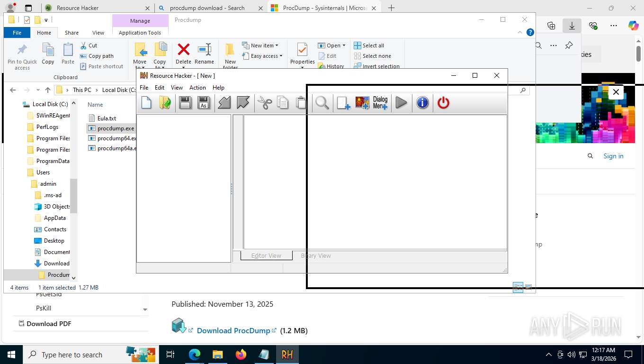Click Save As icon in Resource Hacker

point(204,102)
